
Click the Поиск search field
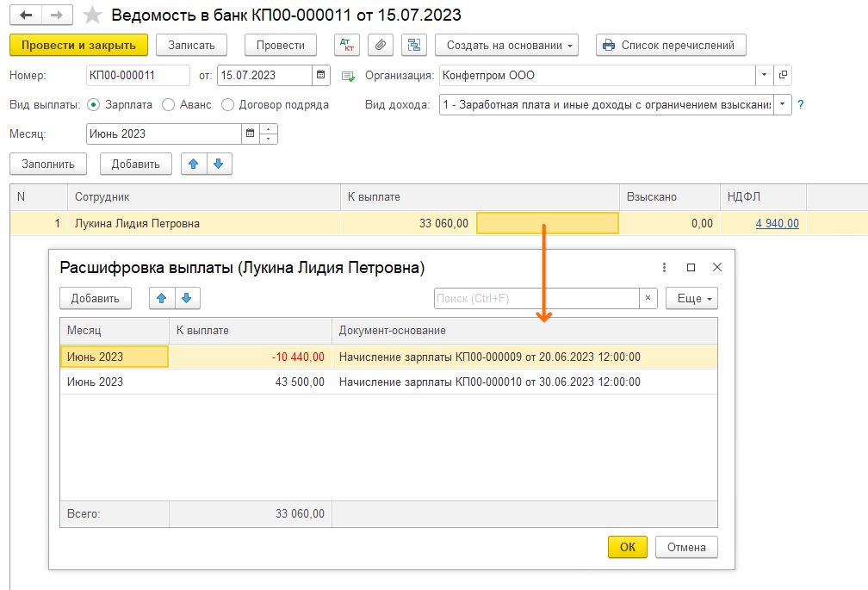(x=536, y=298)
